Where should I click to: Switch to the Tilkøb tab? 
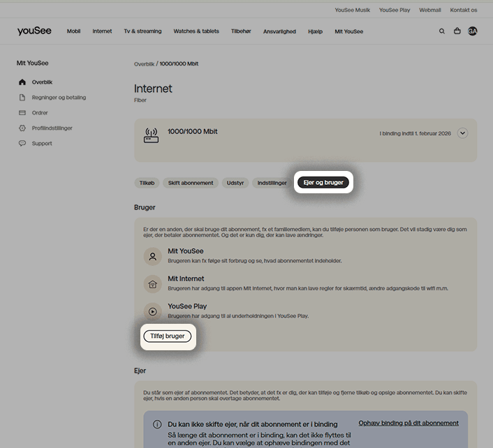[x=147, y=183]
